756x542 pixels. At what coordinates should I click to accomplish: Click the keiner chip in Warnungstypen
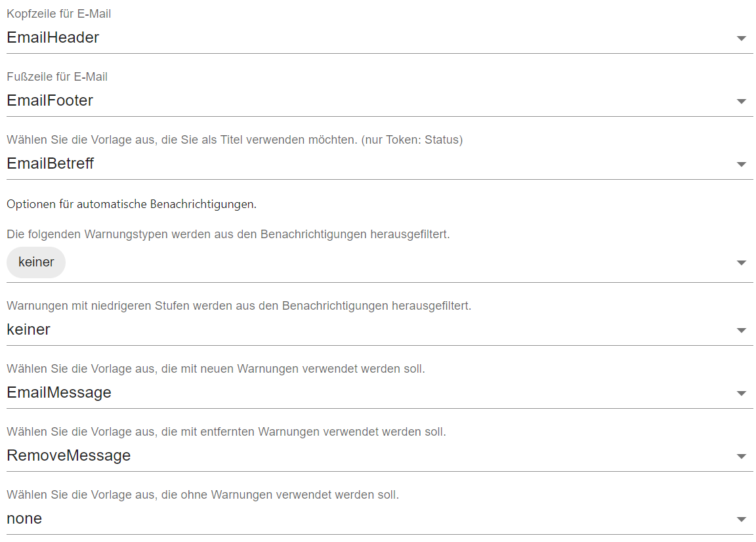coord(36,262)
